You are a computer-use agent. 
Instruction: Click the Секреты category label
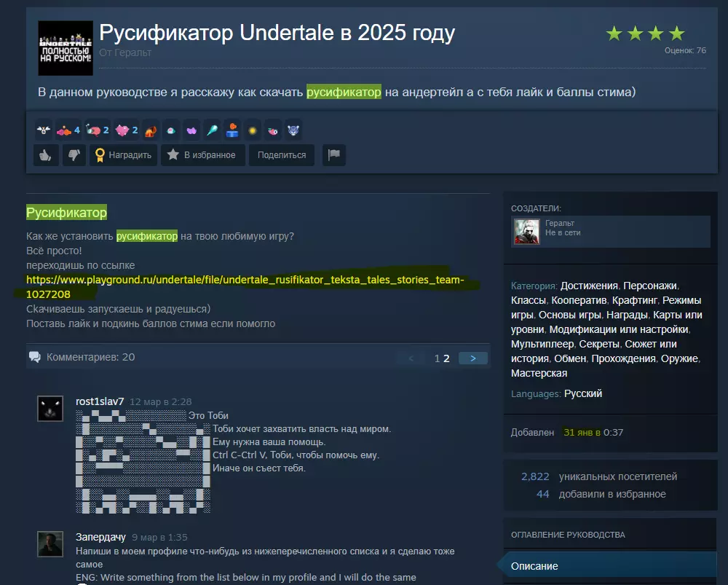click(599, 344)
